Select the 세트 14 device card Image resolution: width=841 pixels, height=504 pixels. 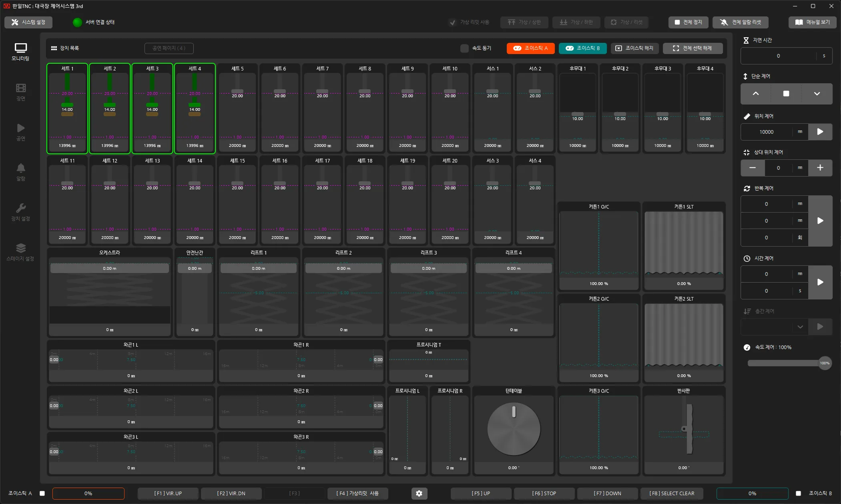coord(195,200)
